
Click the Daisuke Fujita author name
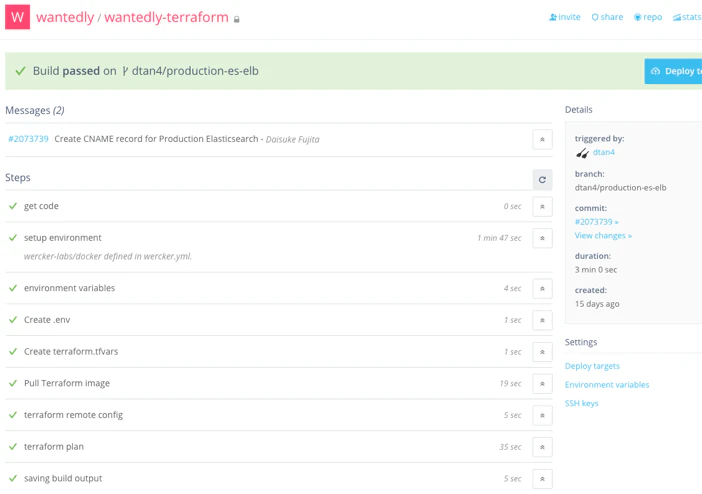coord(293,139)
